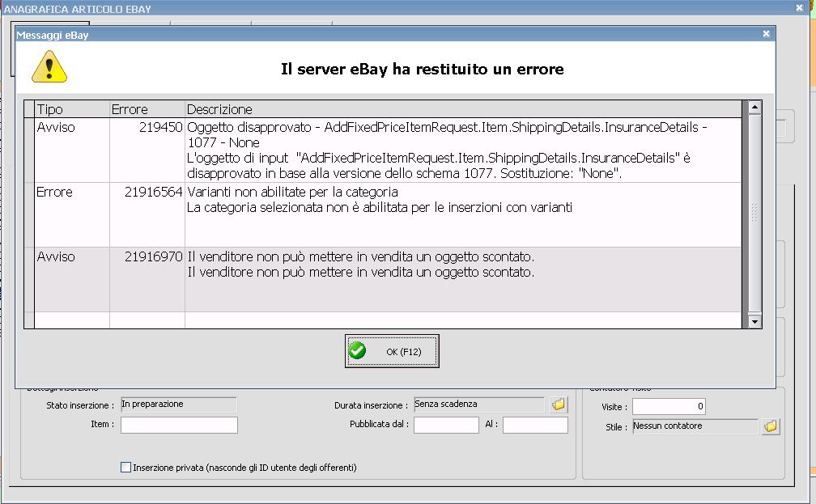
Task: Toggle the Inserzione privata checkbox
Action: tap(125, 467)
